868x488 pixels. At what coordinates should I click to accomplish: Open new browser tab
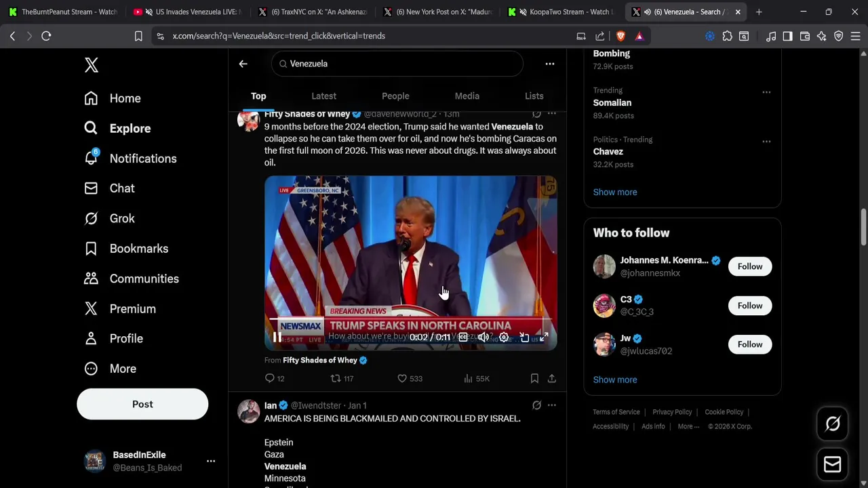point(759,12)
